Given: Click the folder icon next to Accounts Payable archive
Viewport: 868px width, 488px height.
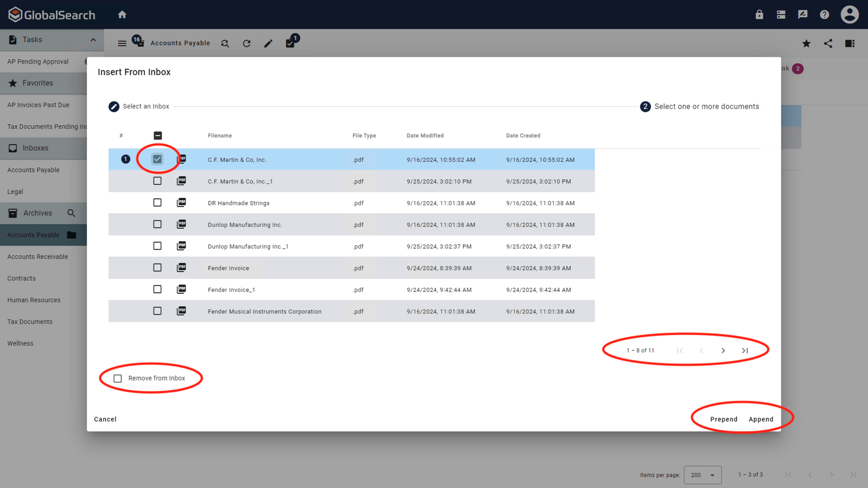Looking at the screenshot, I should pos(71,235).
